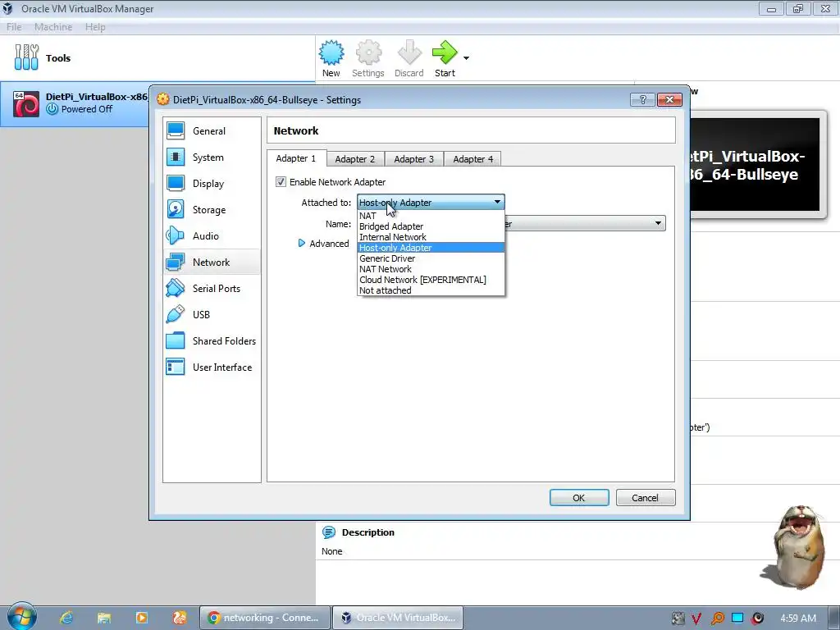Collapse the Attached to combo box arrow
The height and width of the screenshot is (630, 840).
[x=497, y=202]
